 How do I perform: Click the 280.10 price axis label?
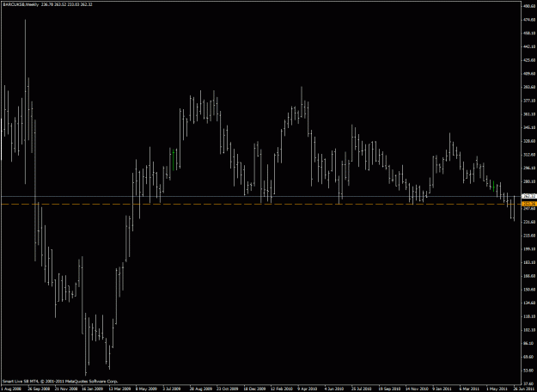click(x=529, y=181)
